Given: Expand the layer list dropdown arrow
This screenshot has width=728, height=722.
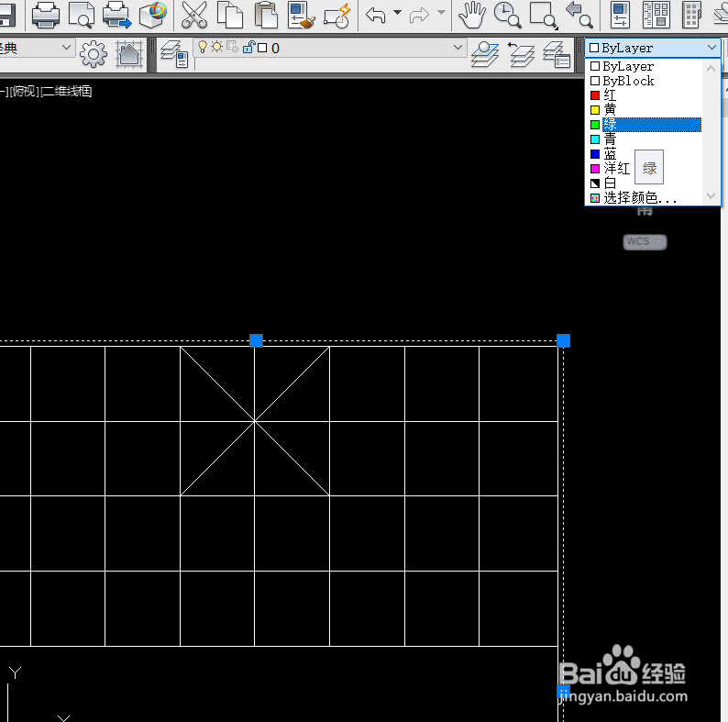Looking at the screenshot, I should tap(458, 48).
